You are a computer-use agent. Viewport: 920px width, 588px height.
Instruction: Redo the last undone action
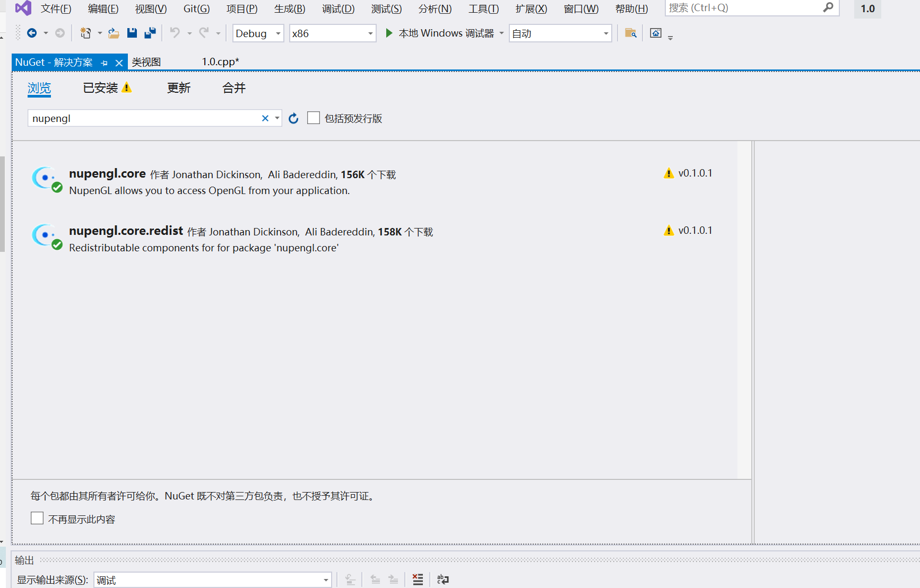204,33
